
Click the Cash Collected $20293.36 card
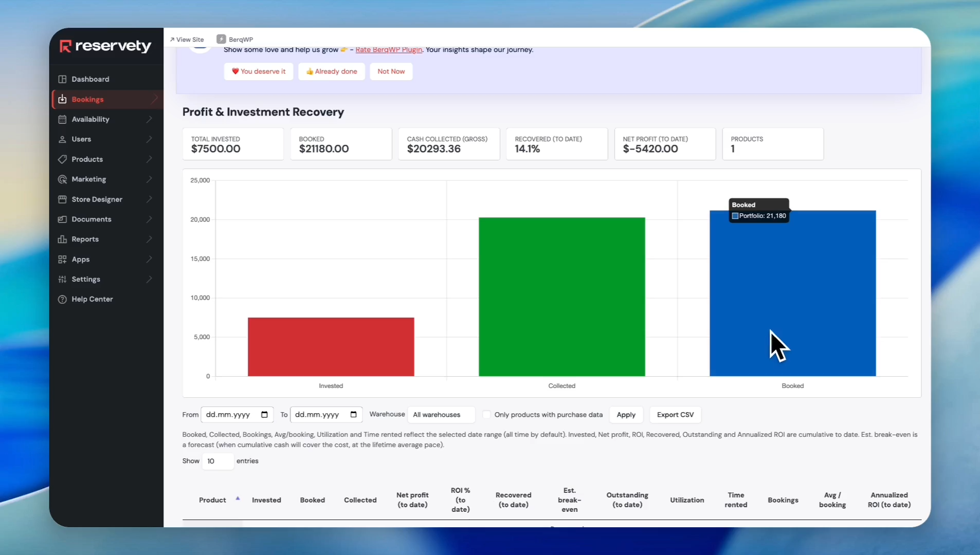pyautogui.click(x=449, y=144)
